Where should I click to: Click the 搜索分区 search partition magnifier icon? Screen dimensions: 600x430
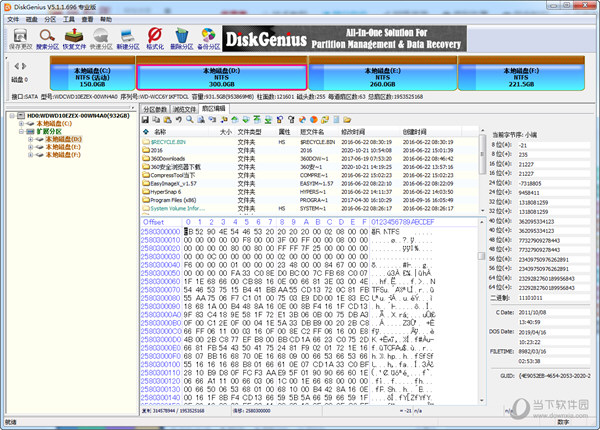[x=47, y=39]
